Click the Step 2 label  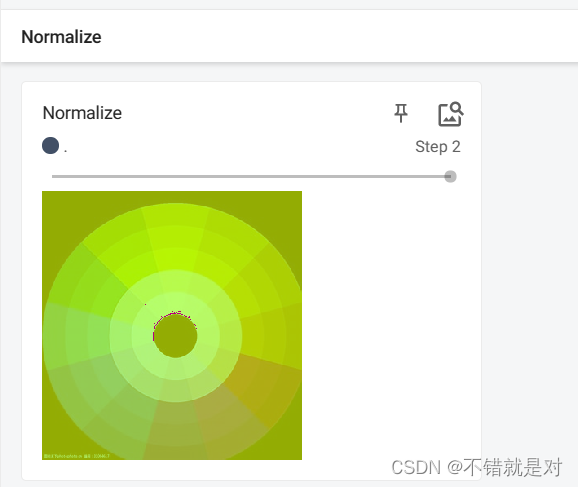[x=438, y=147]
